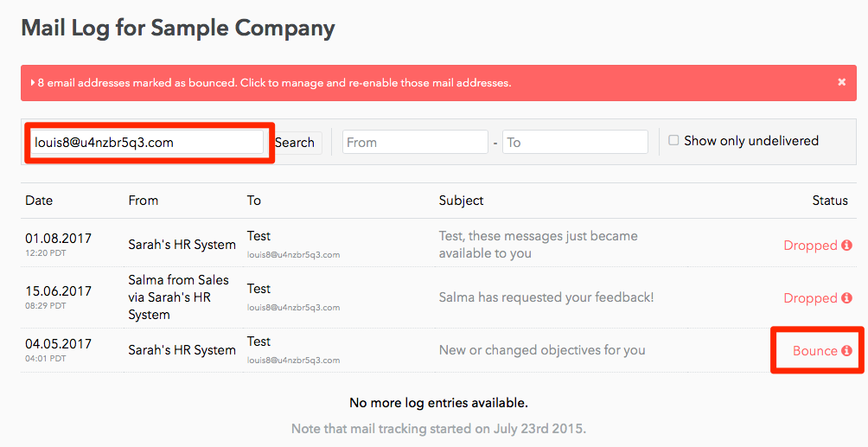The height and width of the screenshot is (447, 868).
Task: Click Dropped status on 15.06.2017 row
Action: click(810, 298)
